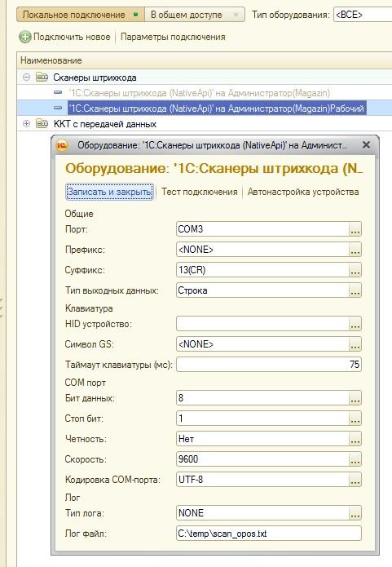Open the Суффикс selection ellipsis button
Screen dimensions: 392x567
[355, 270]
